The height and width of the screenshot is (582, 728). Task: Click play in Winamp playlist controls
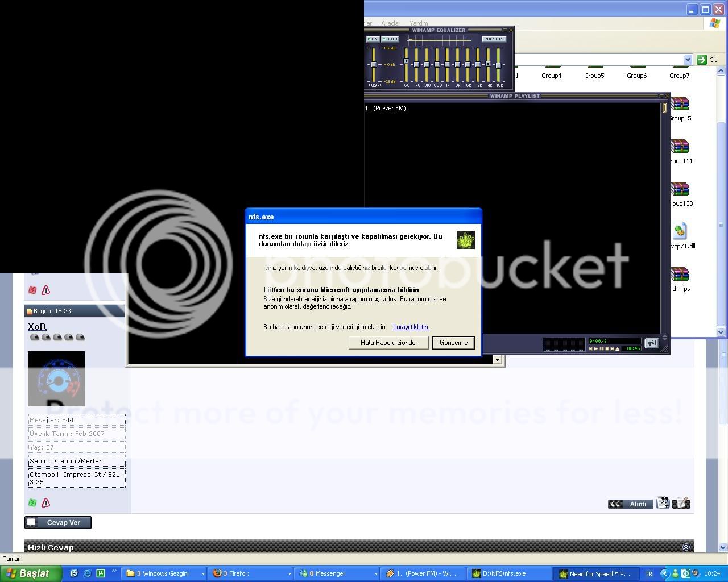coord(596,348)
